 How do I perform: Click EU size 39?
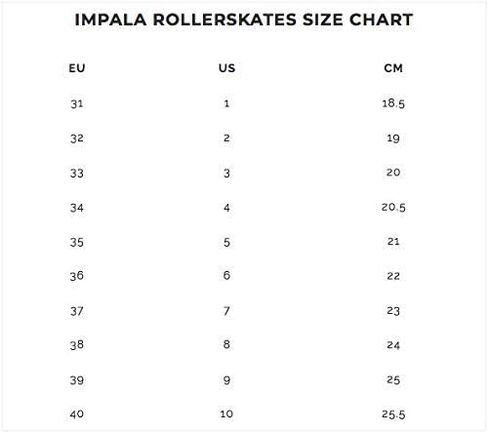(x=77, y=380)
